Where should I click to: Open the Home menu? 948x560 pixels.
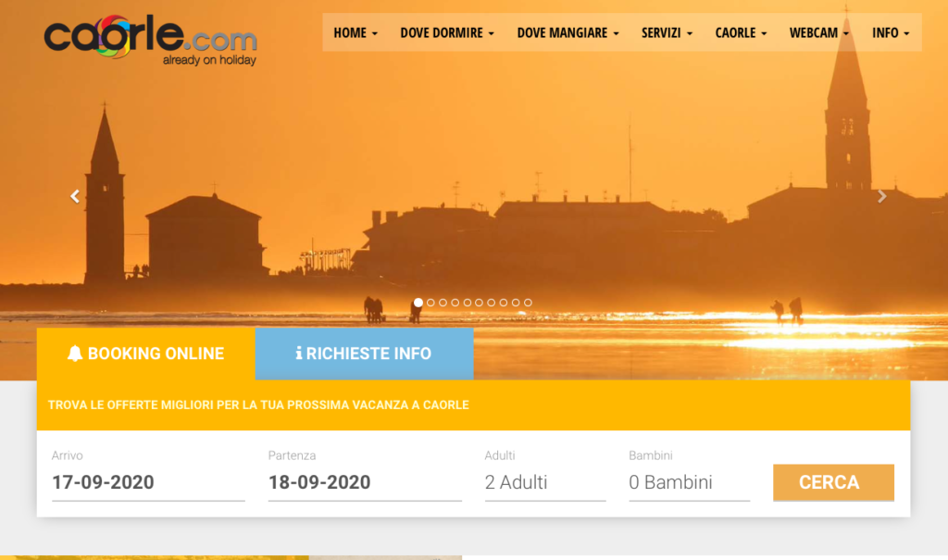355,32
